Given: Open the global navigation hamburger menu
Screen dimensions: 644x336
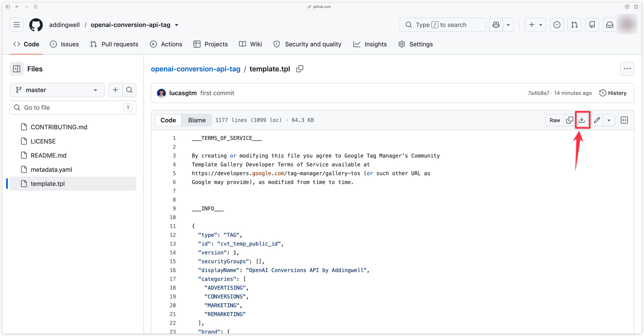Looking at the screenshot, I should point(17,25).
